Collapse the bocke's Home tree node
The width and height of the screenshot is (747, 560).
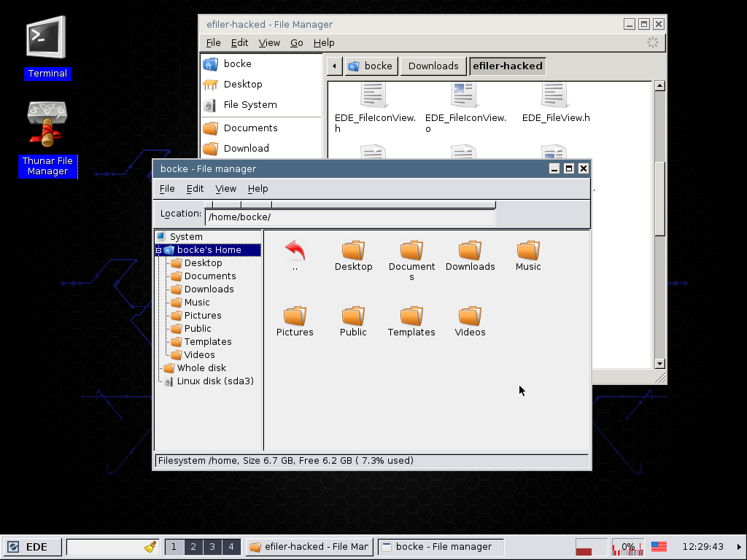point(159,250)
